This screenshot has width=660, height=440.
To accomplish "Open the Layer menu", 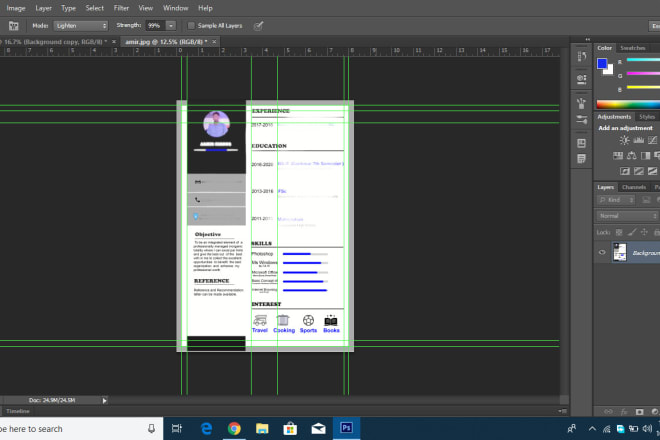I will click(x=43, y=8).
